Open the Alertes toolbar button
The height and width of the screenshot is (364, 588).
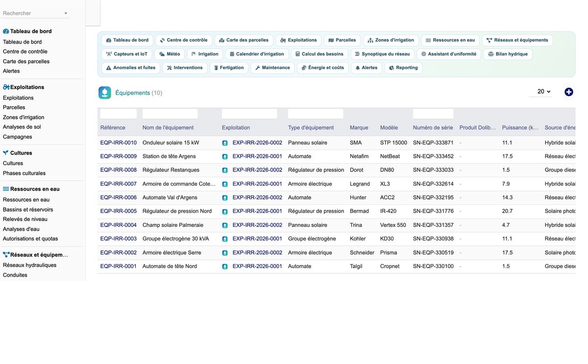pyautogui.click(x=367, y=68)
